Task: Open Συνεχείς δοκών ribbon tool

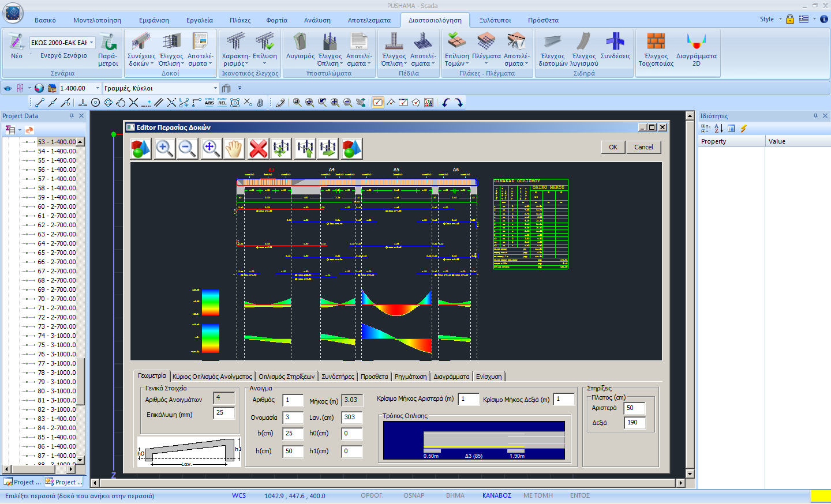Action: click(x=141, y=50)
